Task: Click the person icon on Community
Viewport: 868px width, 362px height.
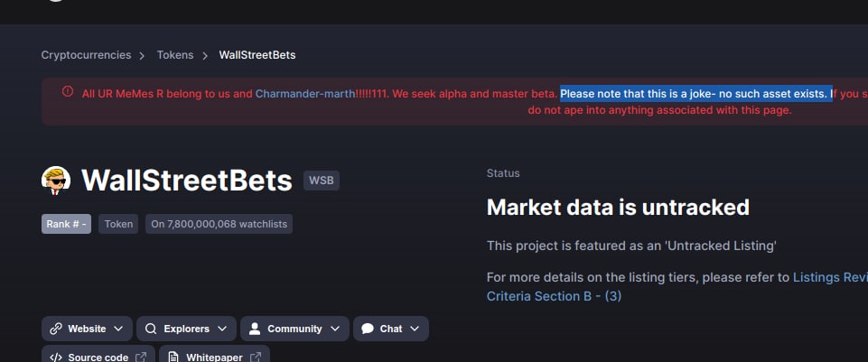Action: pyautogui.click(x=255, y=329)
